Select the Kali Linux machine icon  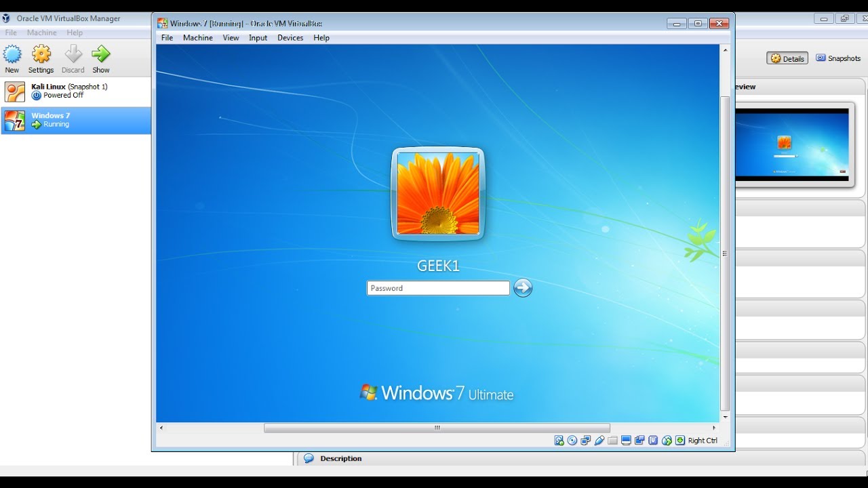click(15, 91)
